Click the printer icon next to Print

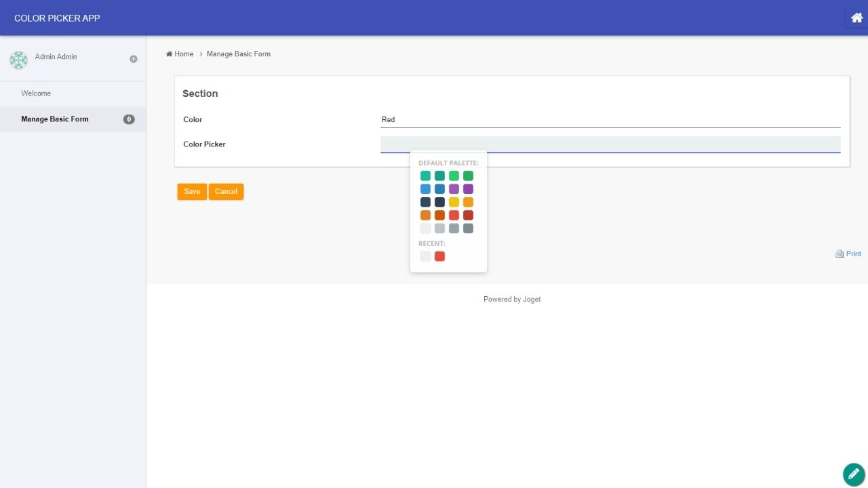click(x=839, y=253)
